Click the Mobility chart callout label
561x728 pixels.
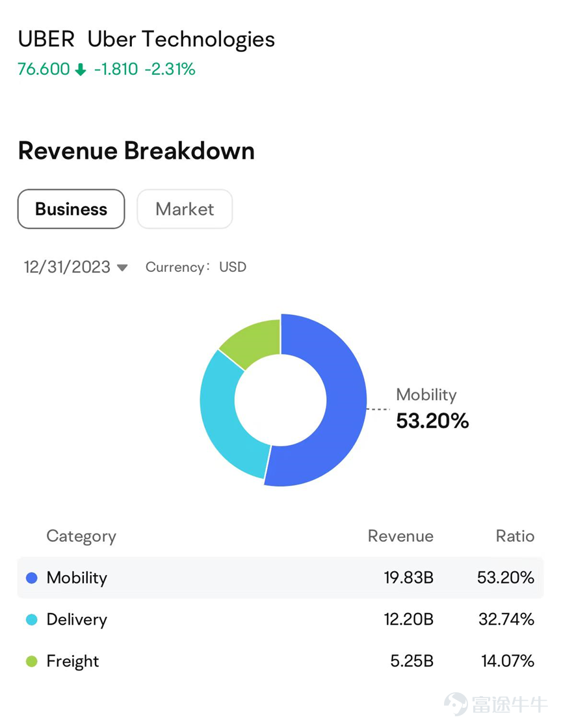click(426, 395)
